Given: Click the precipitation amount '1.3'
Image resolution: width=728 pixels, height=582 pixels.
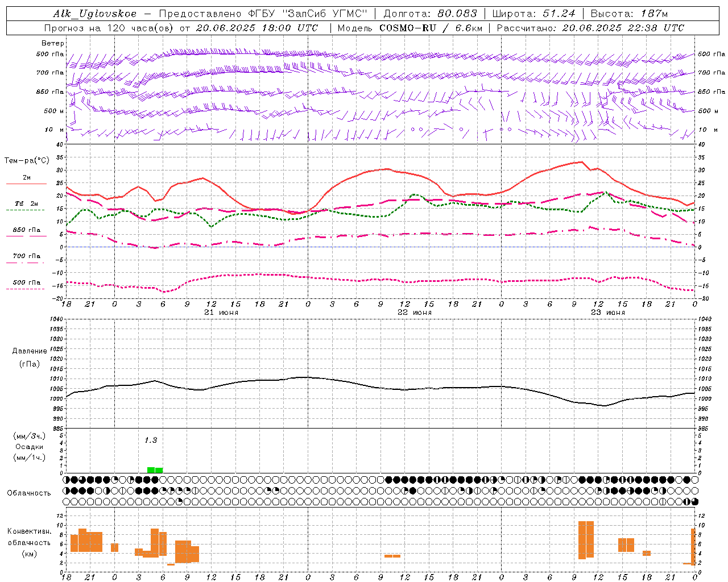Looking at the screenshot, I should 151,440.
